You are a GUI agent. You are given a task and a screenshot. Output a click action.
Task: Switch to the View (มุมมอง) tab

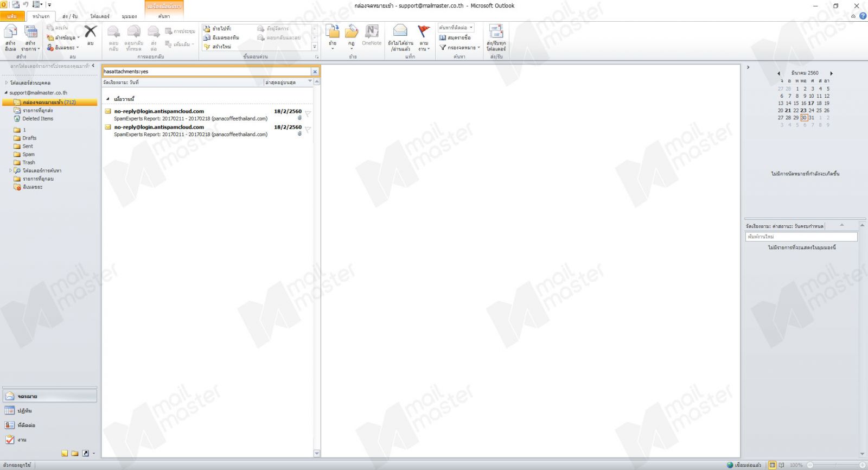pos(129,16)
